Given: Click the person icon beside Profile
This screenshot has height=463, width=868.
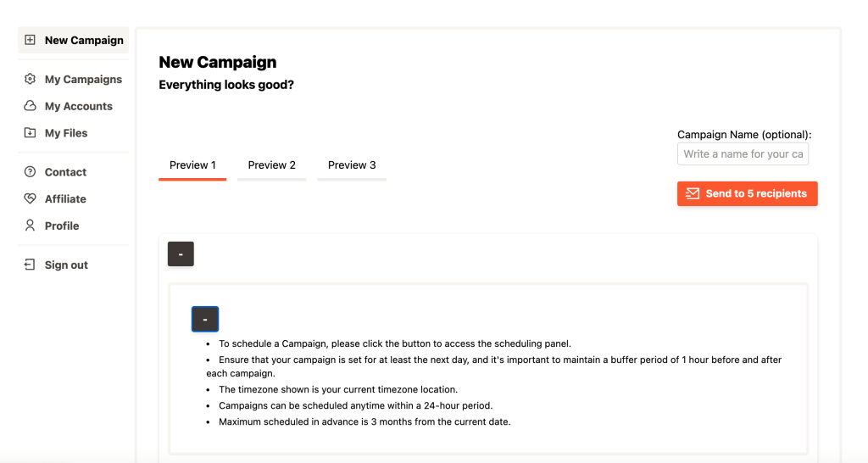Looking at the screenshot, I should click(x=31, y=226).
